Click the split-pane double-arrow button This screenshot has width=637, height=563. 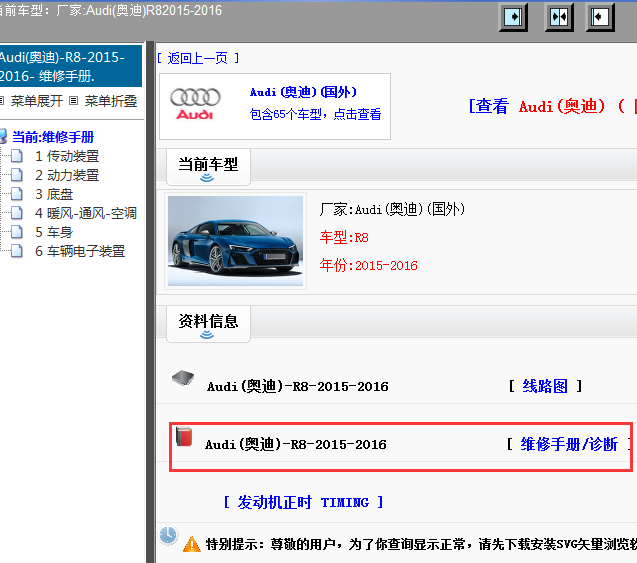click(x=559, y=17)
